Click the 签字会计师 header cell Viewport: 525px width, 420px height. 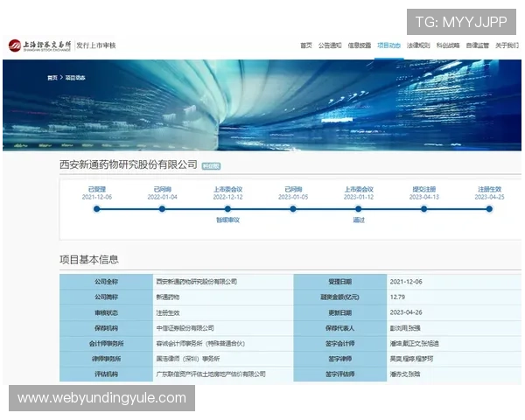tap(339, 344)
